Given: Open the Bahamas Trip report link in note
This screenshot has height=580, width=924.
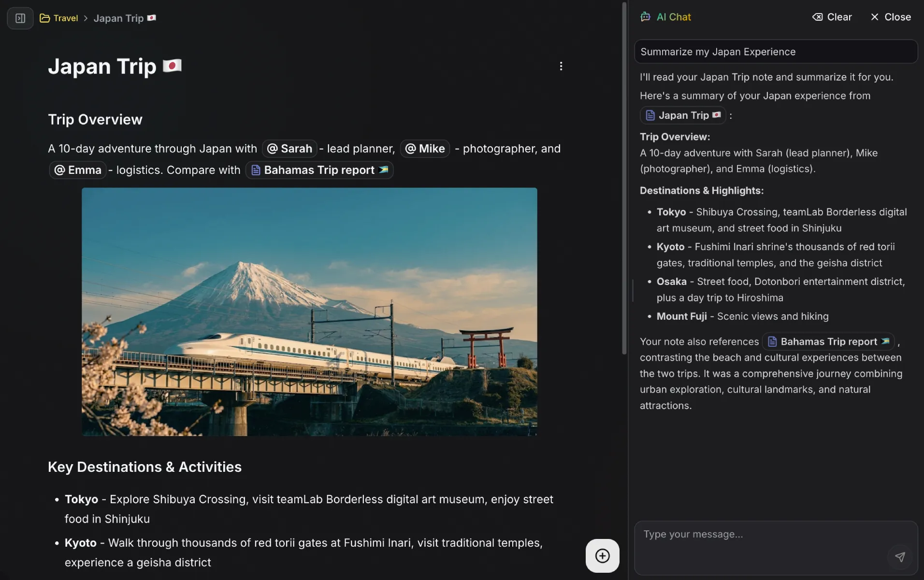Looking at the screenshot, I should (x=319, y=170).
